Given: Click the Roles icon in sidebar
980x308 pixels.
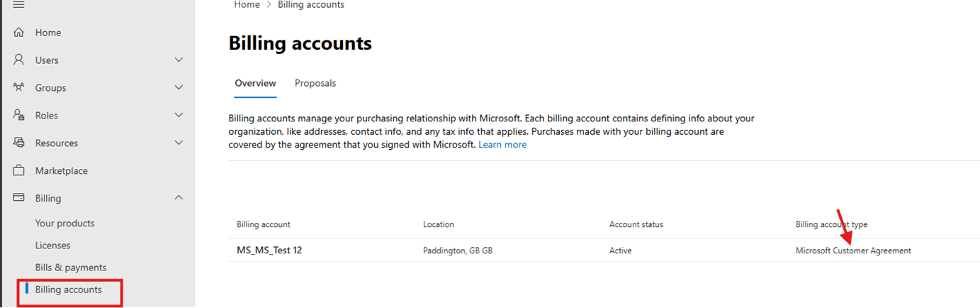Looking at the screenshot, I should [x=19, y=116].
